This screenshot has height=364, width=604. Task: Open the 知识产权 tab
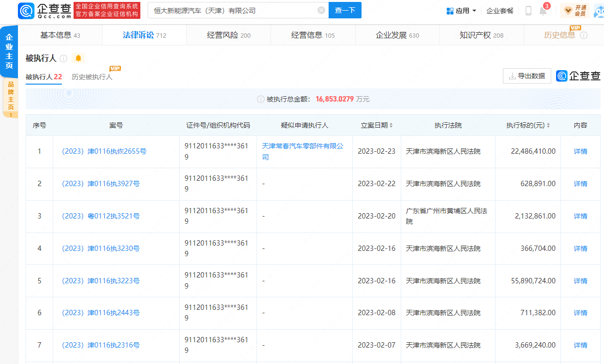481,35
